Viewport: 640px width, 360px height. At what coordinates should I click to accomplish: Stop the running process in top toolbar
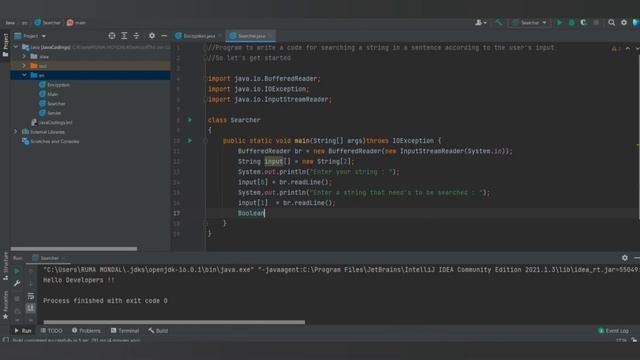click(596, 22)
